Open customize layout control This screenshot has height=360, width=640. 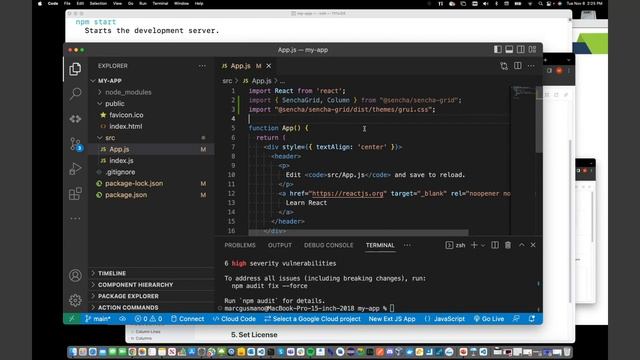(x=532, y=49)
